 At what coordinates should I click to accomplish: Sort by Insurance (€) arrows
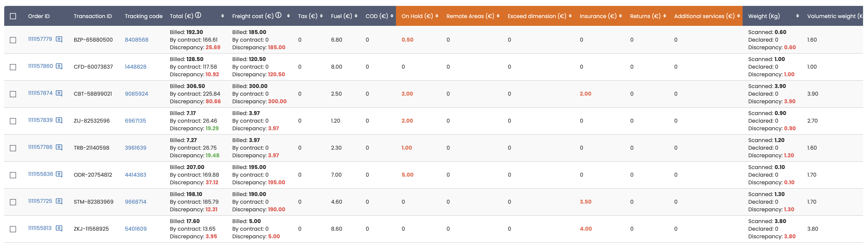tap(620, 16)
